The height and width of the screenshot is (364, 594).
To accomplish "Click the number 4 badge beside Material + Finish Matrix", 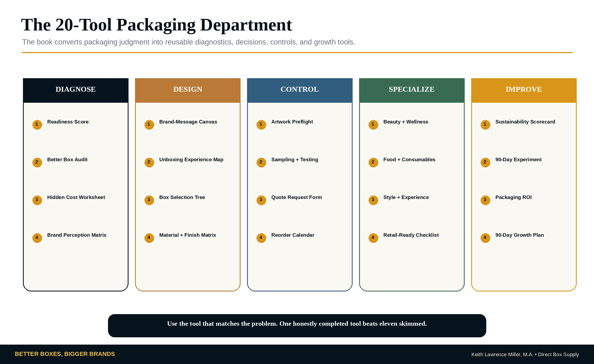I will 149,238.
